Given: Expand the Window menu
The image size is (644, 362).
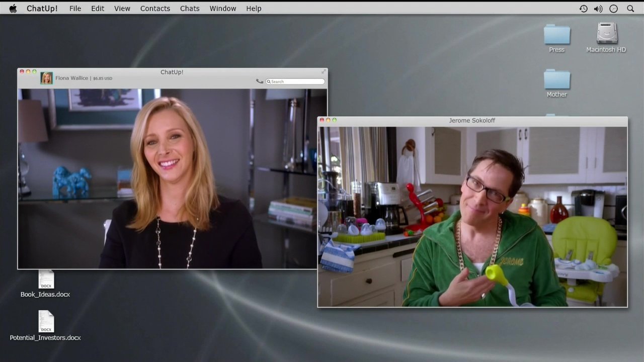Looking at the screenshot, I should 223,9.
